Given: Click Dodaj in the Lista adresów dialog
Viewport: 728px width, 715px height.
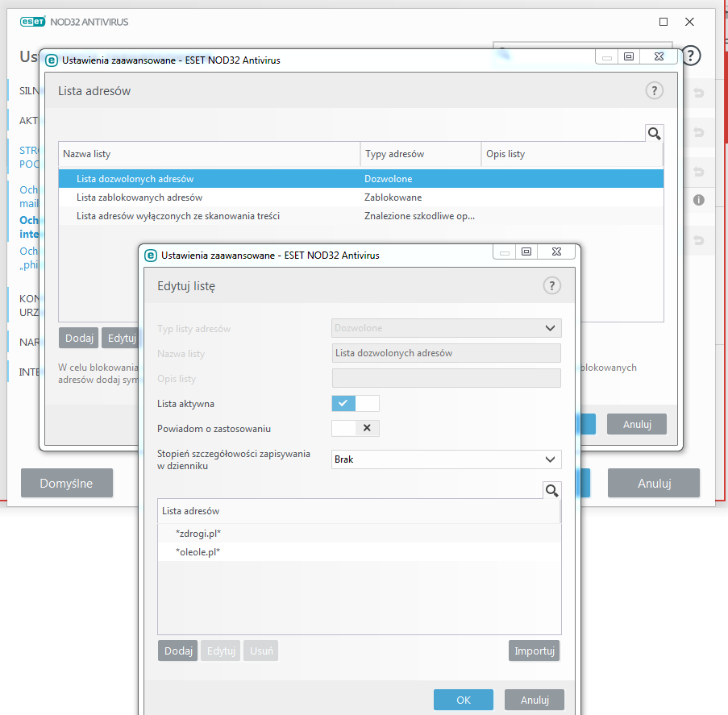Looking at the screenshot, I should click(79, 338).
